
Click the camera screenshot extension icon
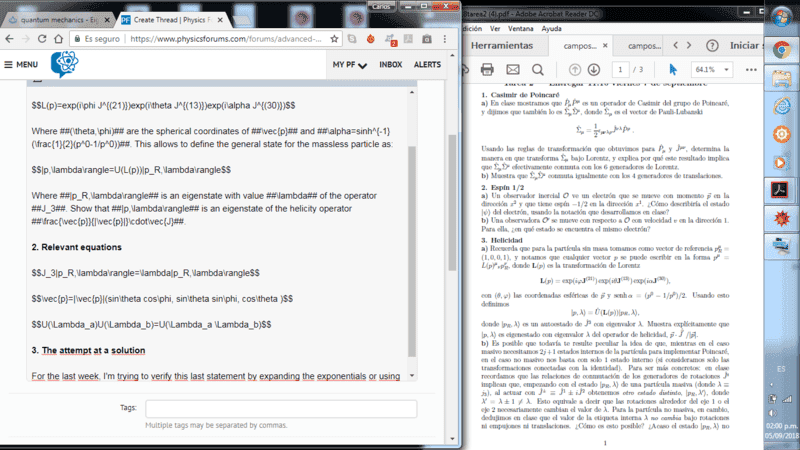427,39
